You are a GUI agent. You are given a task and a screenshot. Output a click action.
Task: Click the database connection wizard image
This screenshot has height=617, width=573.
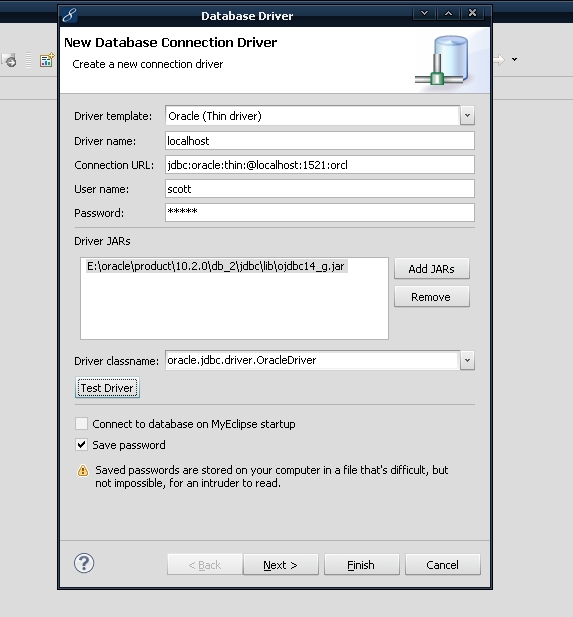tap(443, 60)
